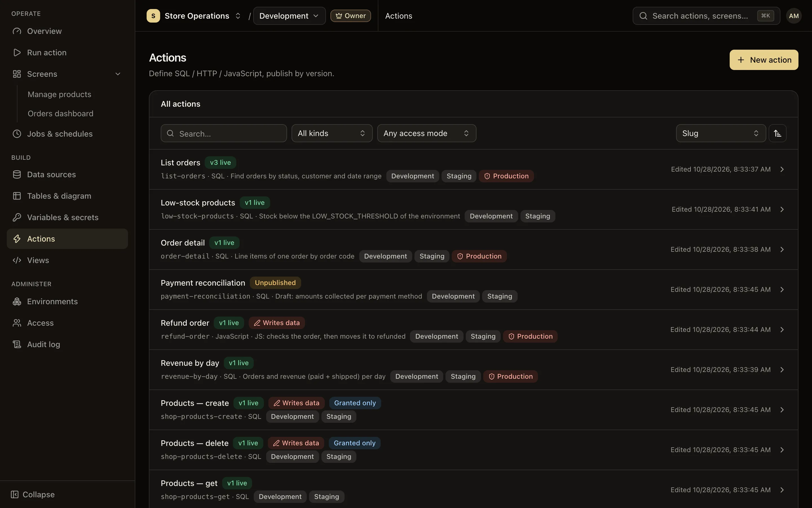Click the Owner role badge
Viewport: 812px width, 508px height.
(x=350, y=16)
